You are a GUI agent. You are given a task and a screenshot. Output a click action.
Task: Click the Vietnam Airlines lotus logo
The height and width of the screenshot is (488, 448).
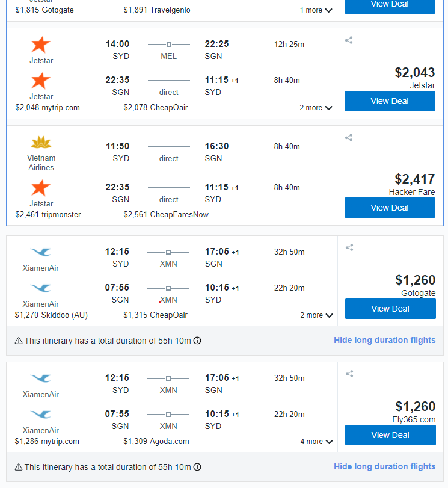(x=41, y=143)
